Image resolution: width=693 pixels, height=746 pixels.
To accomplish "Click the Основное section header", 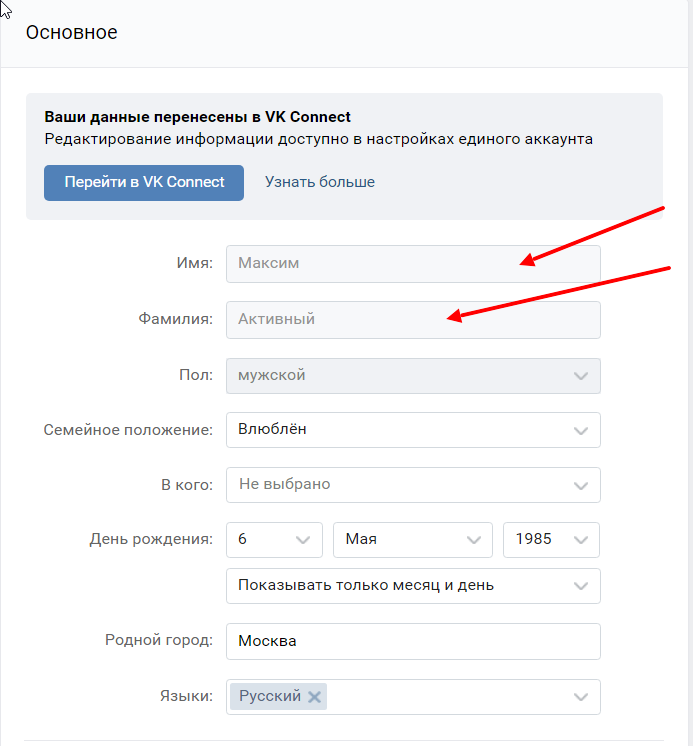I will pyautogui.click(x=71, y=32).
